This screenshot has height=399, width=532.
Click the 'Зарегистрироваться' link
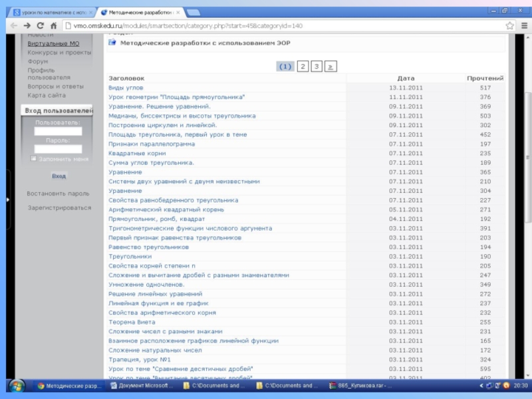[x=59, y=207]
